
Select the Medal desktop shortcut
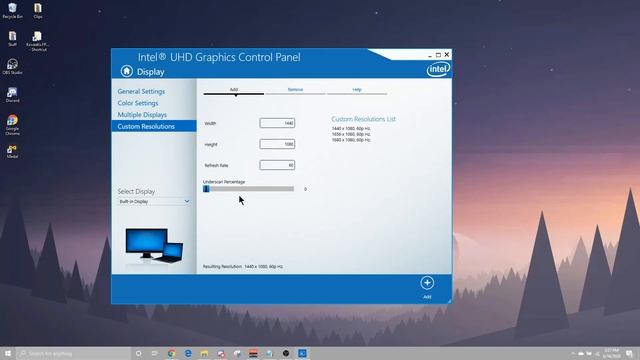12,151
